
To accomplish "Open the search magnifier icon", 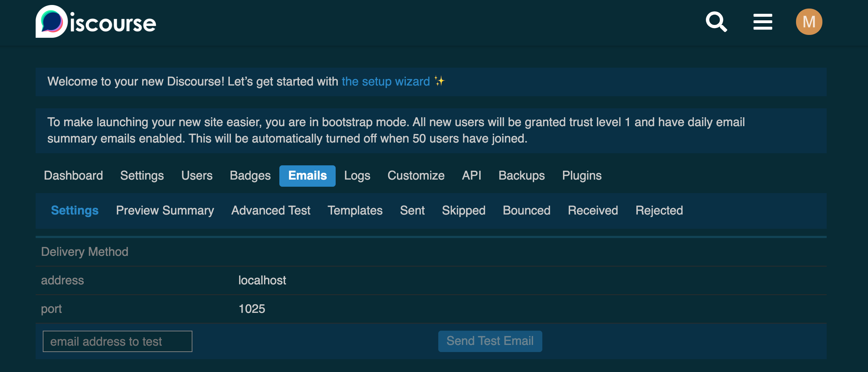I will [x=716, y=22].
